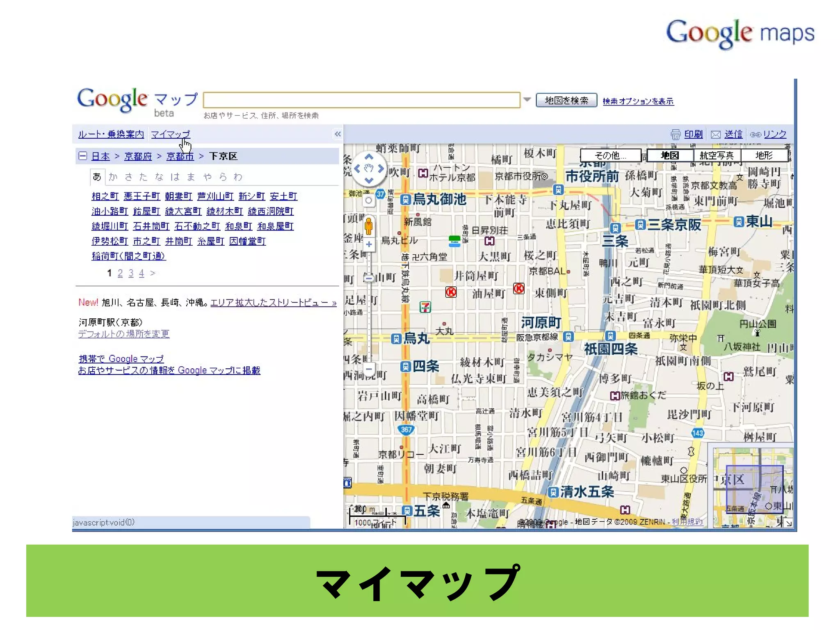Click the next page > arrow
The width and height of the screenshot is (840, 630).
coord(153,273)
